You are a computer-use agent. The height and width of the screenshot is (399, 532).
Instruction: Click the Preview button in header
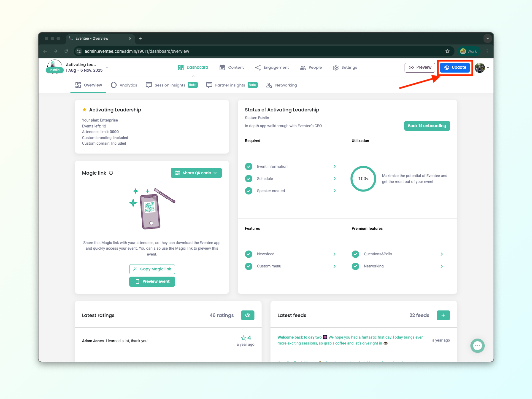(x=420, y=67)
